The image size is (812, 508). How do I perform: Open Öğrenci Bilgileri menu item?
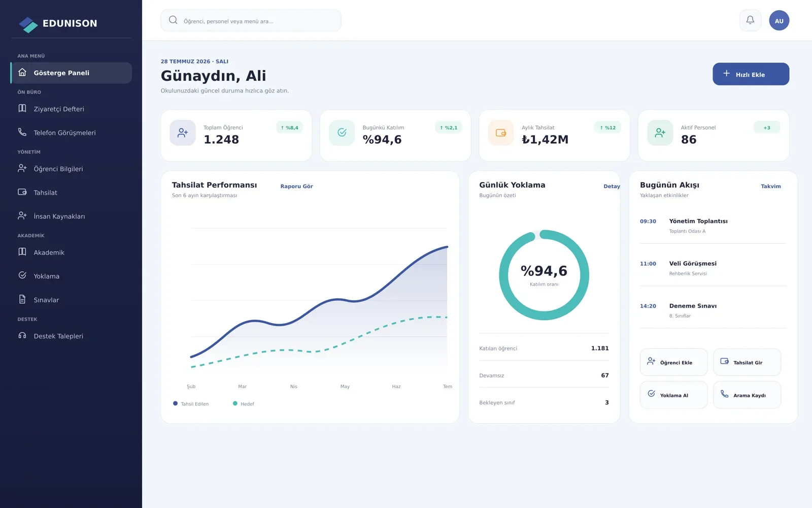pos(71,169)
